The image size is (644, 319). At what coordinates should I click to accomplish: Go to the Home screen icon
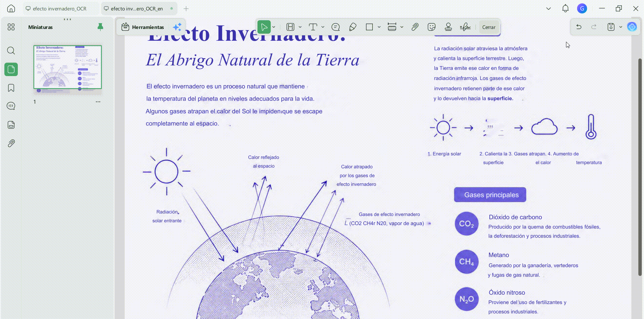tap(11, 8)
